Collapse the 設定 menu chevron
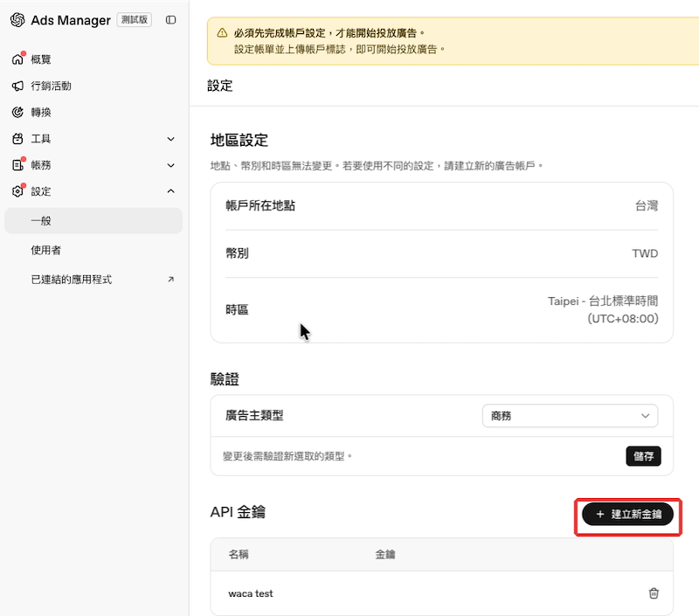 point(170,191)
